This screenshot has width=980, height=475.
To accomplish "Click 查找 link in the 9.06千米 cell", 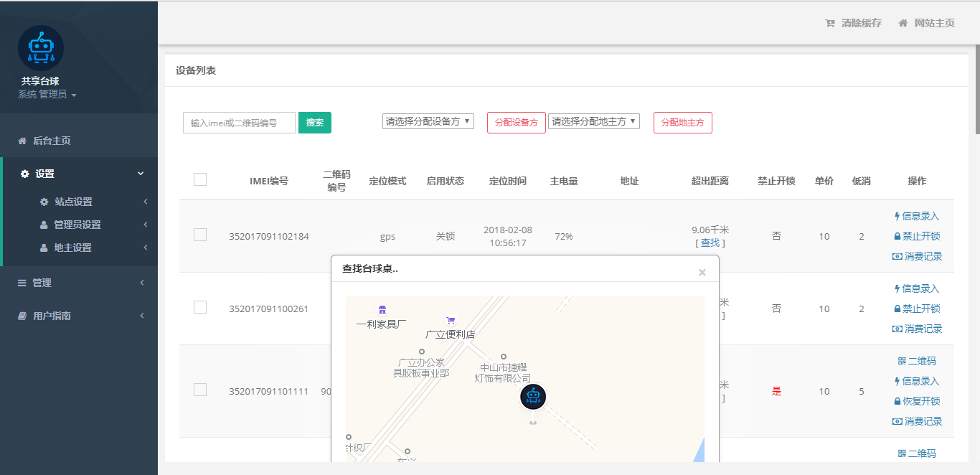I will coord(710,243).
